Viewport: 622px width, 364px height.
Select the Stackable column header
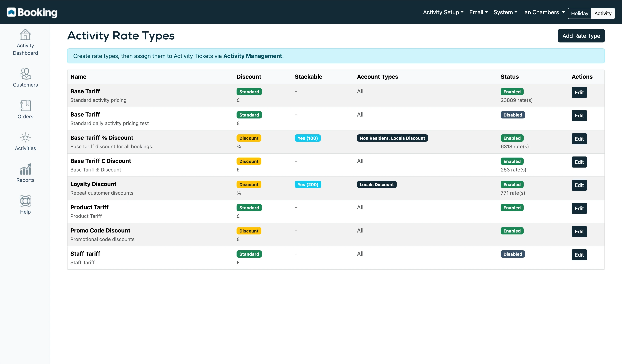pos(308,77)
